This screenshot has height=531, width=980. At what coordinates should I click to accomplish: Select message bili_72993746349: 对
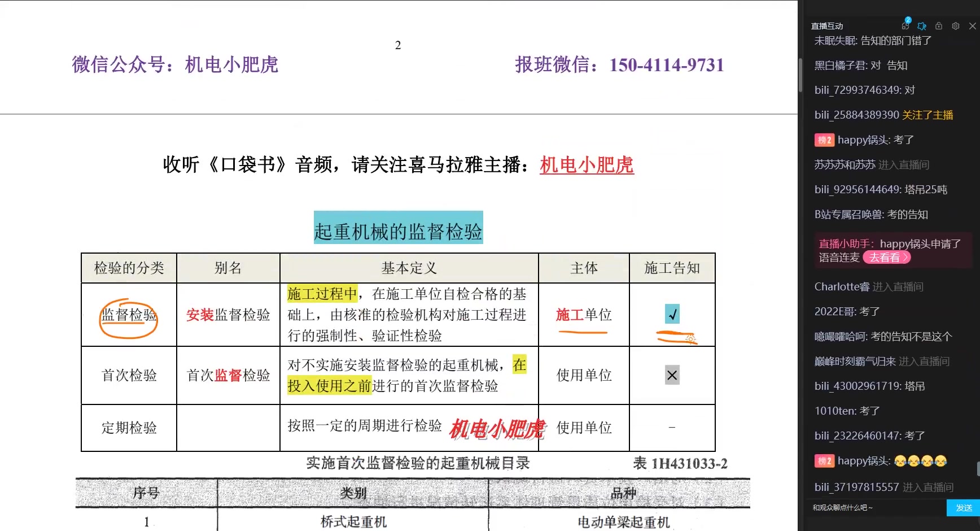tap(864, 90)
